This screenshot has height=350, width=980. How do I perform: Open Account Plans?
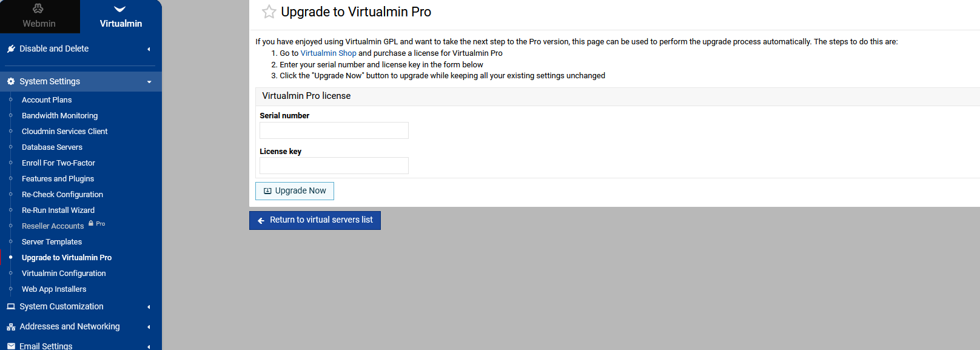click(47, 99)
